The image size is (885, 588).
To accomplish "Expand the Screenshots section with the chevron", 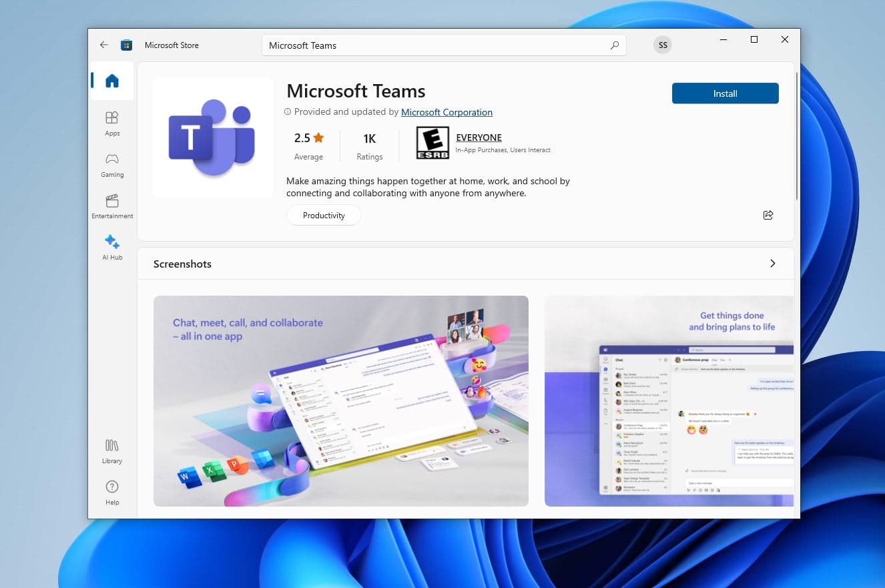I will 773,264.
